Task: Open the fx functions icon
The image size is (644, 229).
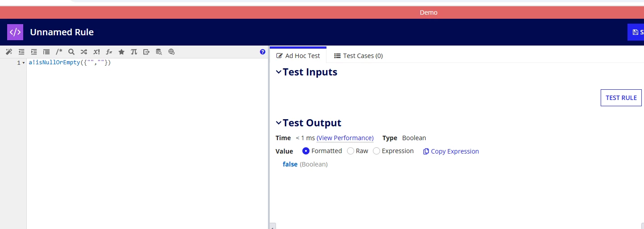Action: 109,52
